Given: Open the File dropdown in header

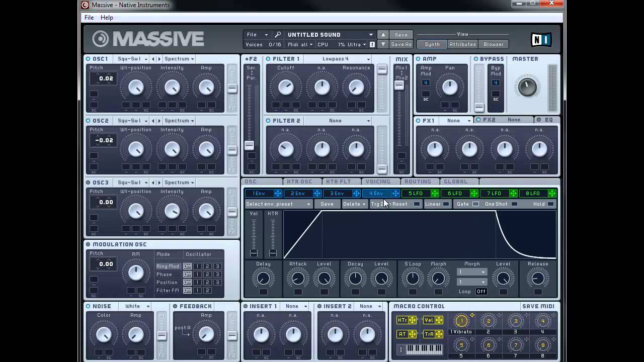Looking at the screenshot, I should tap(257, 35).
